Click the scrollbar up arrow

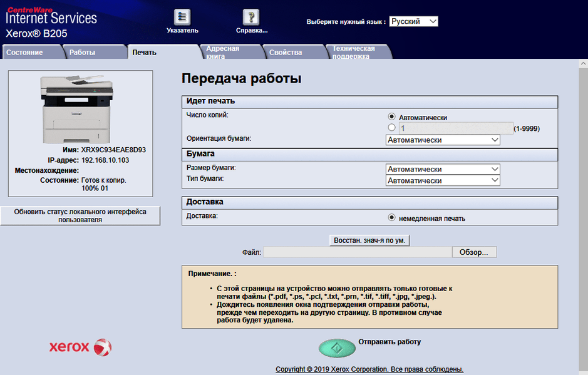point(583,63)
